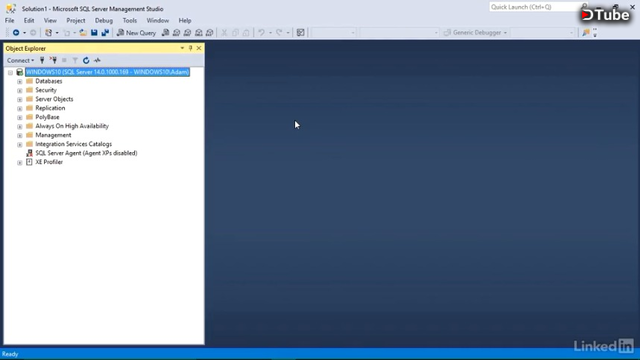The width and height of the screenshot is (640, 360).
Task: Click the Filter funnel icon in Object Explorer
Action: 75,60
